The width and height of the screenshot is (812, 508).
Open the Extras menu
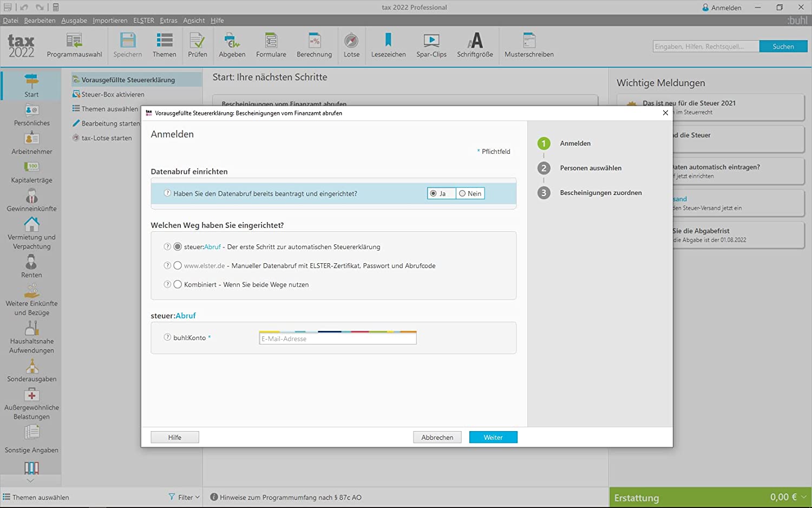coord(168,21)
